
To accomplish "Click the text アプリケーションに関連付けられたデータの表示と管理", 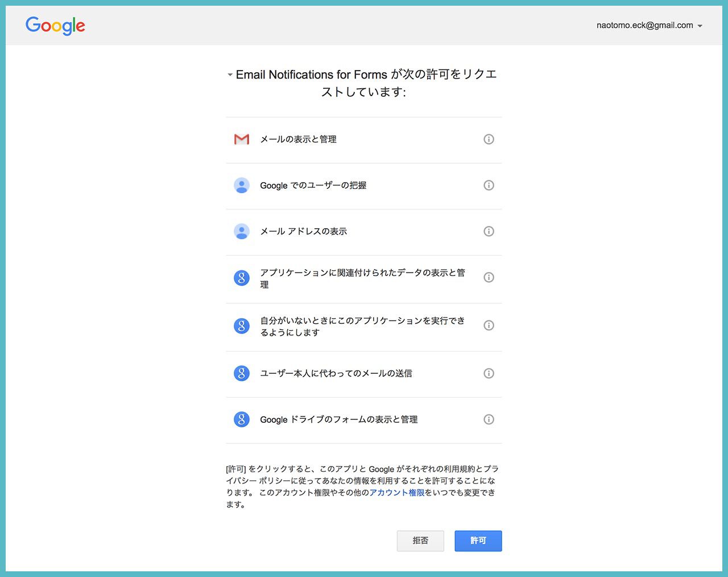I will (362, 278).
